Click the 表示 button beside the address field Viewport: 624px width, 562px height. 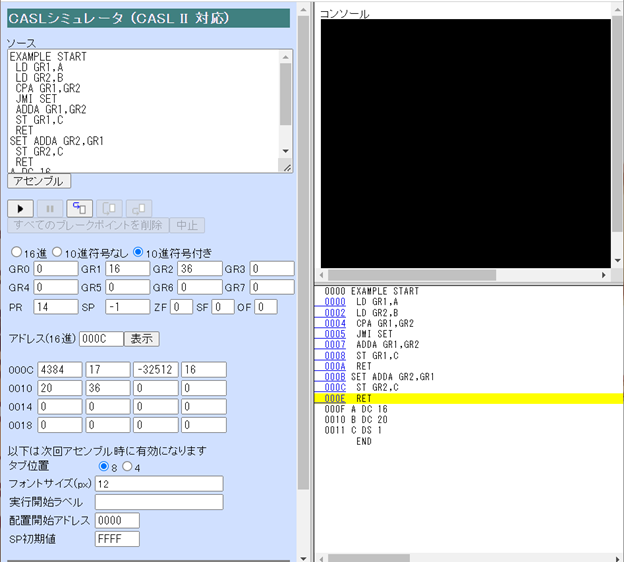coord(141,339)
